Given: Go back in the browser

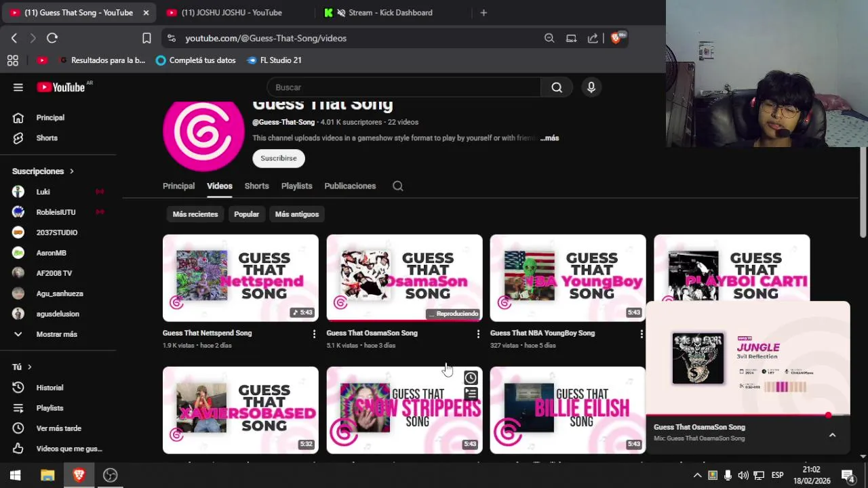Looking at the screenshot, I should (14, 38).
